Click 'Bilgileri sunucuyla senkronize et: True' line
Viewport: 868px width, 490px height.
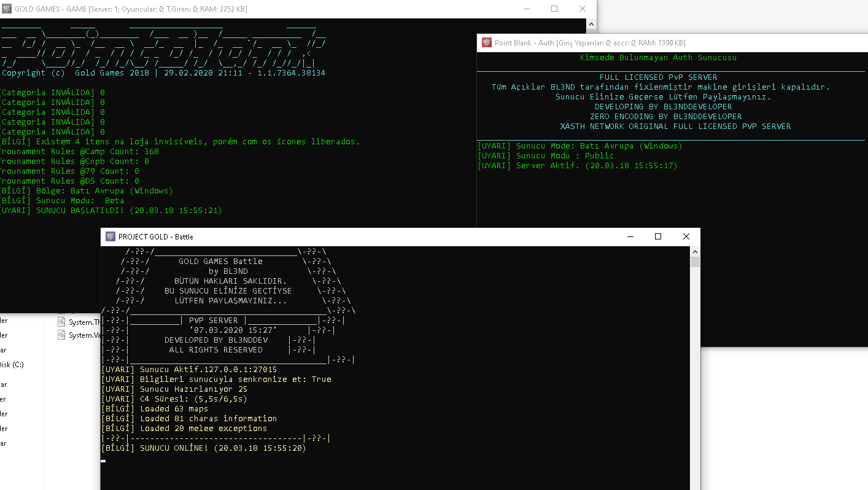point(216,379)
